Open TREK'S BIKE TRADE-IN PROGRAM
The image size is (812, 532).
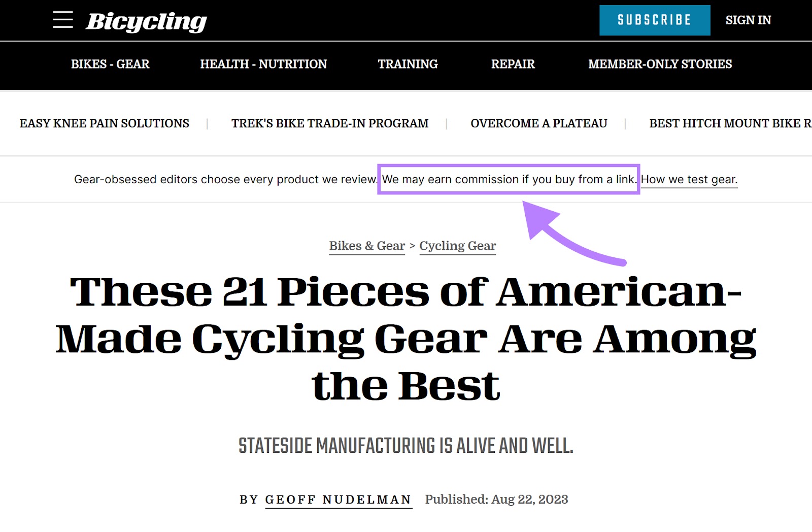330,123
